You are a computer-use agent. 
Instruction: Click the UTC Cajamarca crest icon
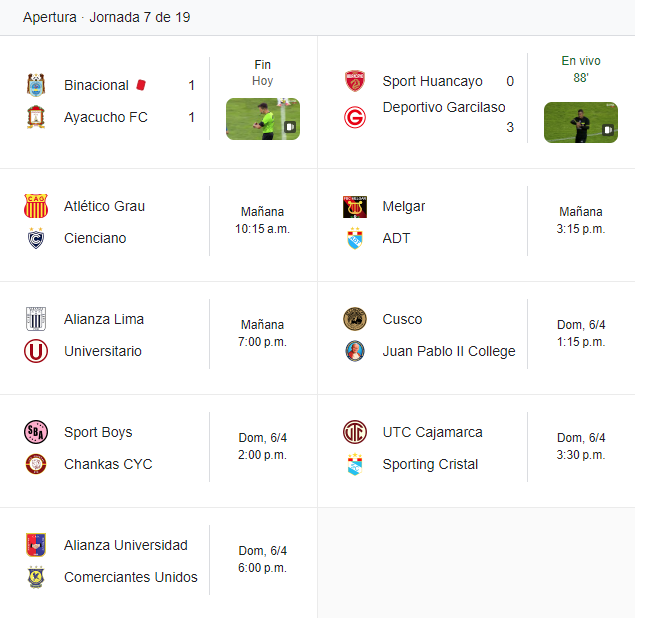[x=354, y=432]
